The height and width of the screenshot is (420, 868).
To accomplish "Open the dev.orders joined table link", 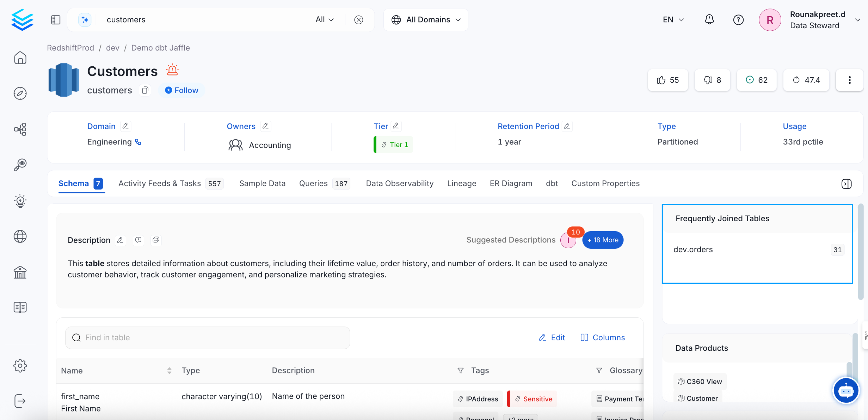I will click(693, 250).
